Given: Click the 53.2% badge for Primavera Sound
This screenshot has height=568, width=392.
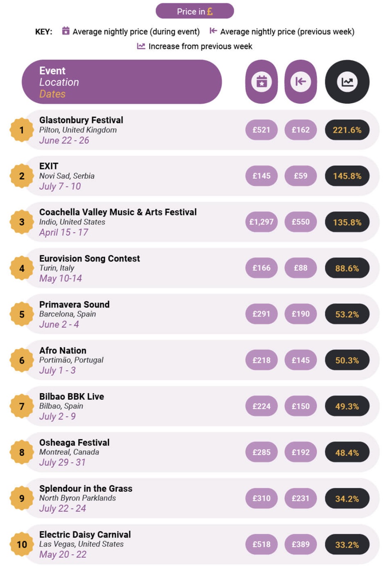Looking at the screenshot, I should (x=347, y=314).
